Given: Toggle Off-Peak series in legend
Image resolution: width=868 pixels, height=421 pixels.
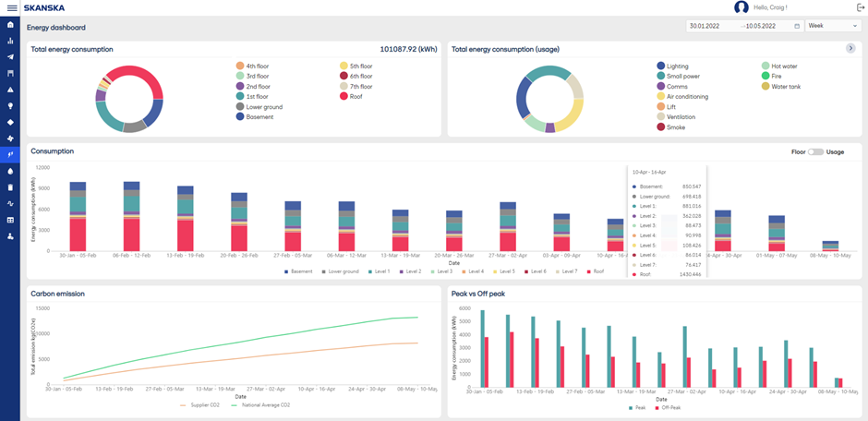Looking at the screenshot, I should point(669,408).
